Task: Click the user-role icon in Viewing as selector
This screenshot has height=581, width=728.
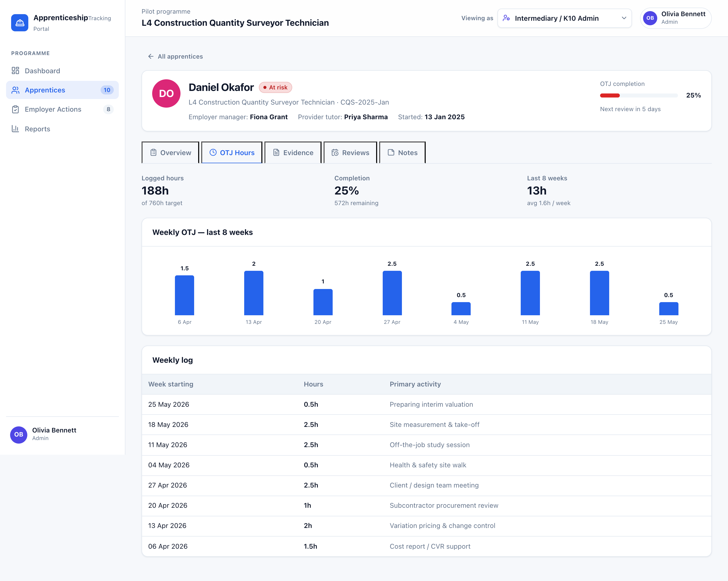Action: [506, 18]
